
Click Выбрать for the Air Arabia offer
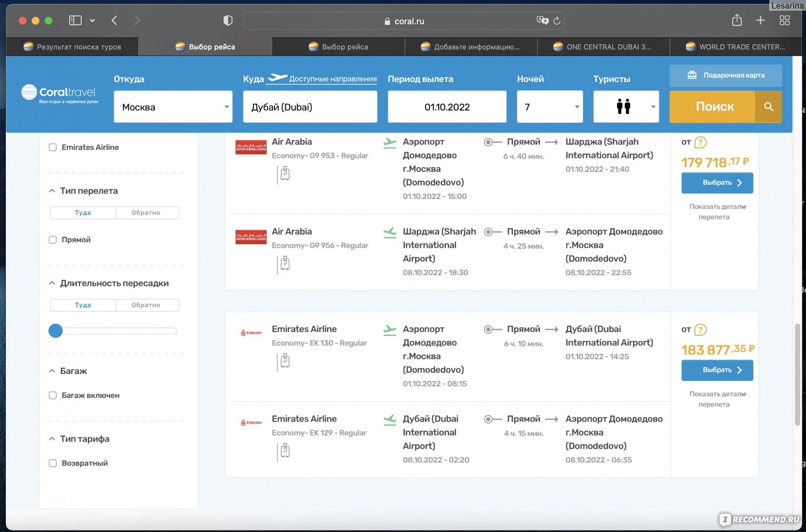coord(717,183)
